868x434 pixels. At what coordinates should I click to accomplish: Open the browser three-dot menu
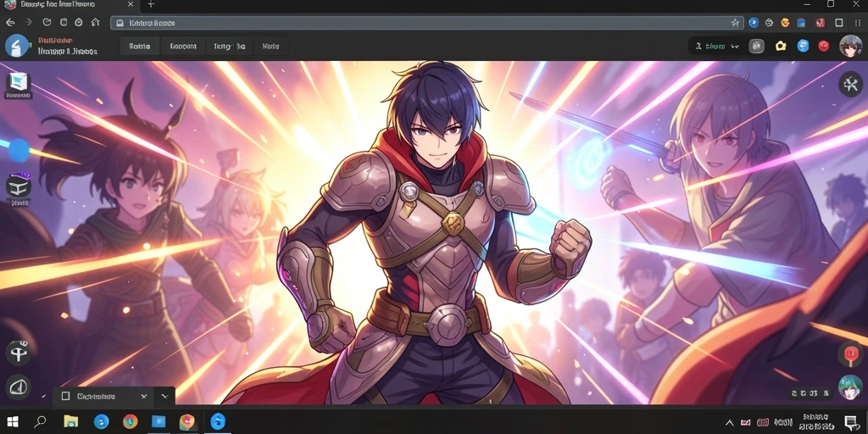coord(858,23)
